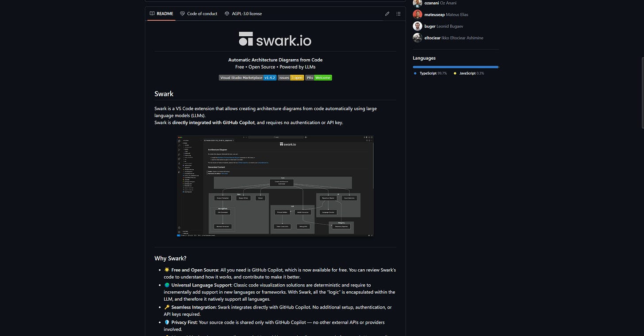Click the Languages heading

coord(424,58)
